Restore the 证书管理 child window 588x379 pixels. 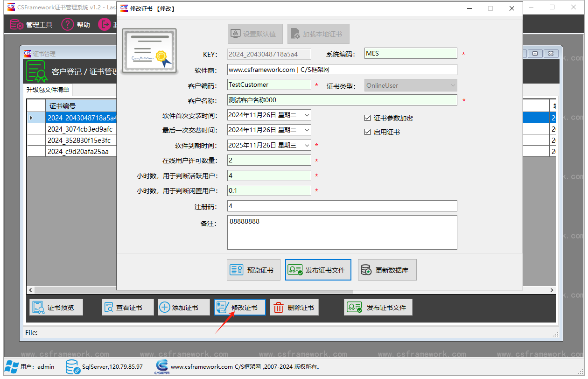point(535,53)
